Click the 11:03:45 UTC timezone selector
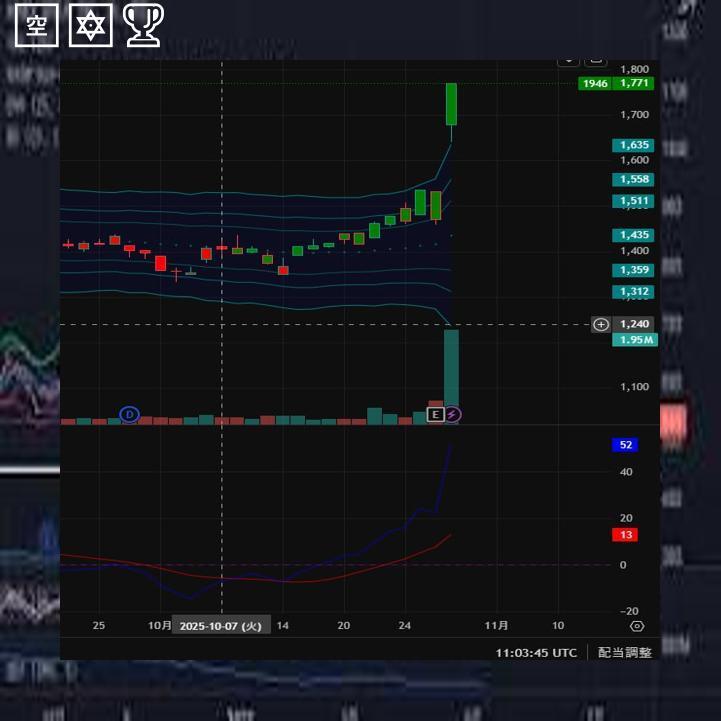Viewport: 721px width, 721px height. 536,652
